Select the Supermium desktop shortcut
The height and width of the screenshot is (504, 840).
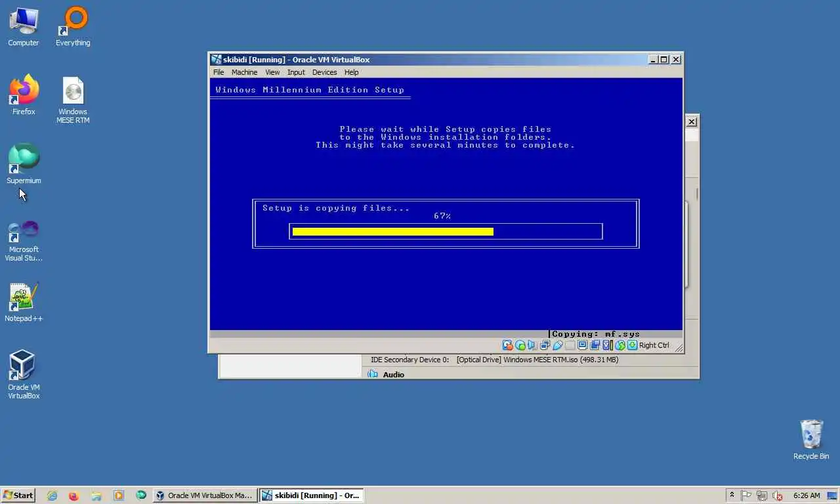(x=24, y=164)
